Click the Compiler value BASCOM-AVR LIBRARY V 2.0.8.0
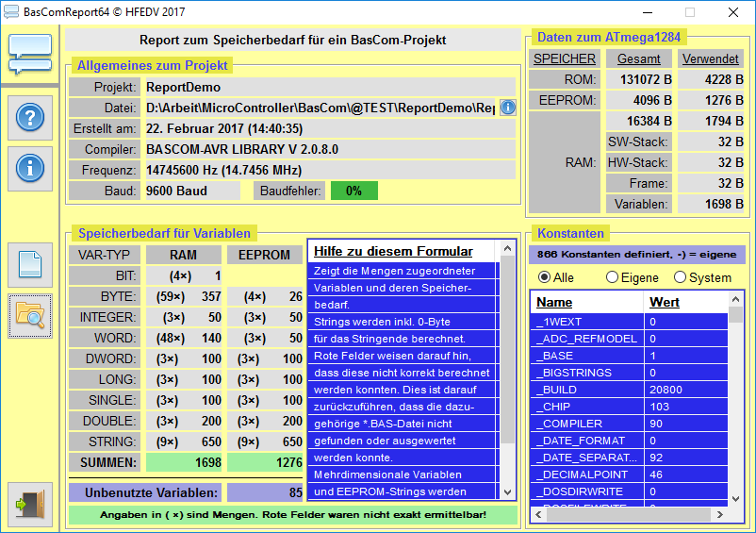This screenshot has width=756, height=533. pos(330,149)
